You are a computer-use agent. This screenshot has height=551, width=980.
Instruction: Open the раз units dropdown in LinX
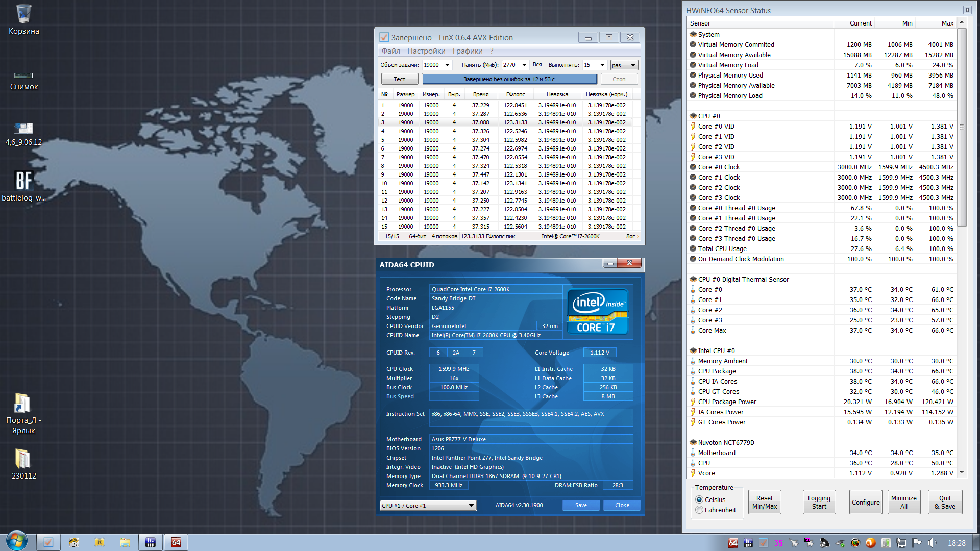pos(624,65)
